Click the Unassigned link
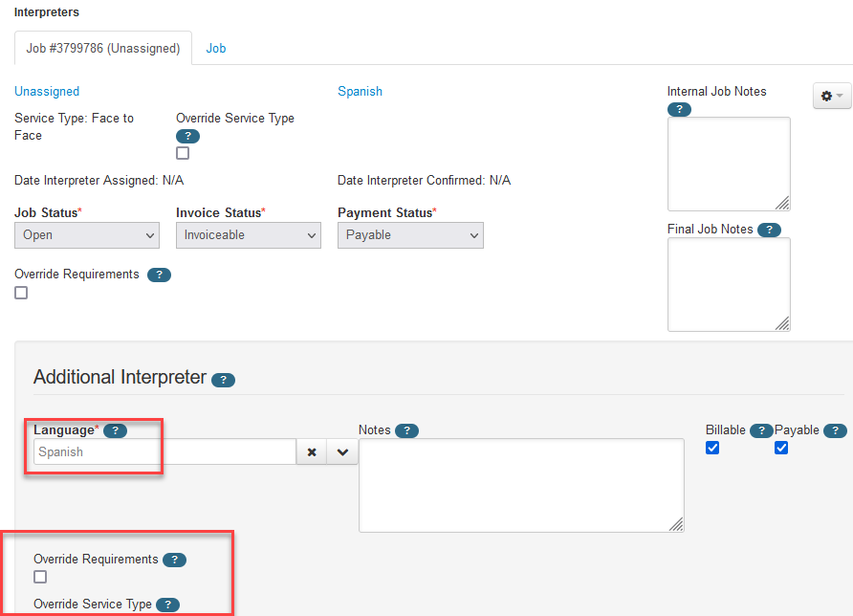This screenshot has width=853, height=616. click(46, 91)
